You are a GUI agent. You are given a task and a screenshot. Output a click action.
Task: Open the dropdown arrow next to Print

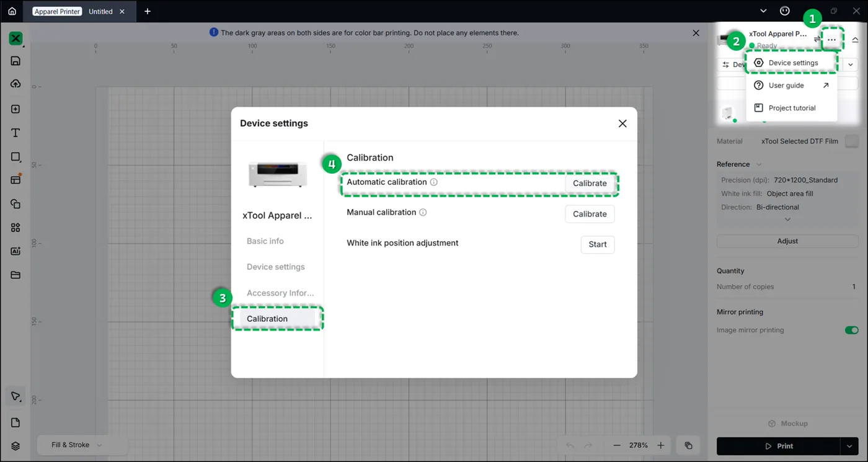tap(850, 446)
